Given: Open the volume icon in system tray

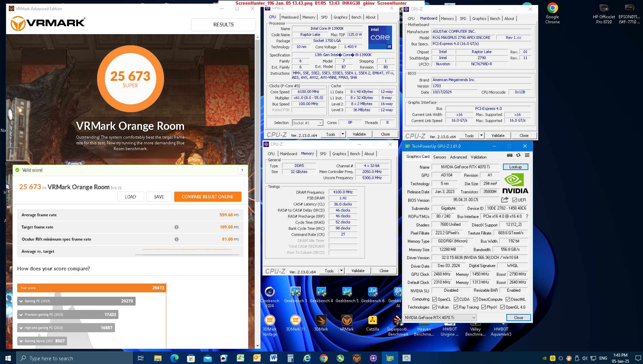Looking at the screenshot, I should point(585,358).
